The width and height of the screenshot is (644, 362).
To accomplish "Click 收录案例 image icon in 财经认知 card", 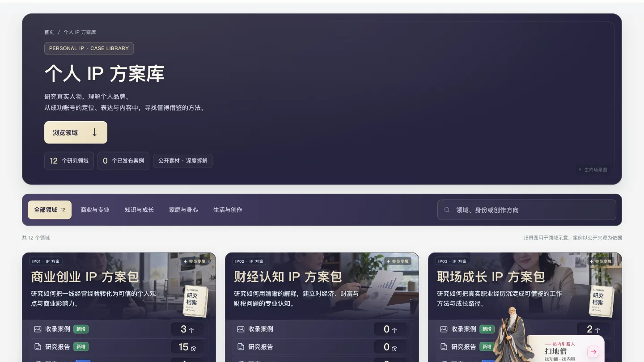I will coord(241,329).
